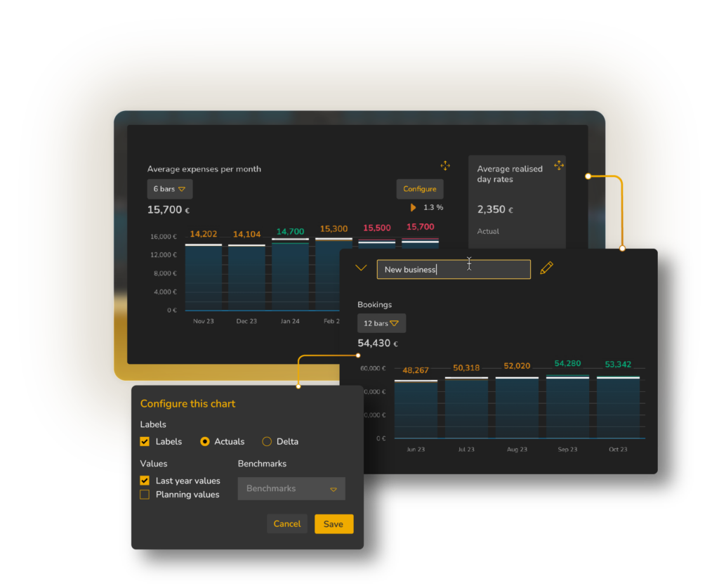Image resolution: width=719 pixels, height=588 pixels.
Task: Click the pencil edit icon beside New business
Action: pos(546,268)
